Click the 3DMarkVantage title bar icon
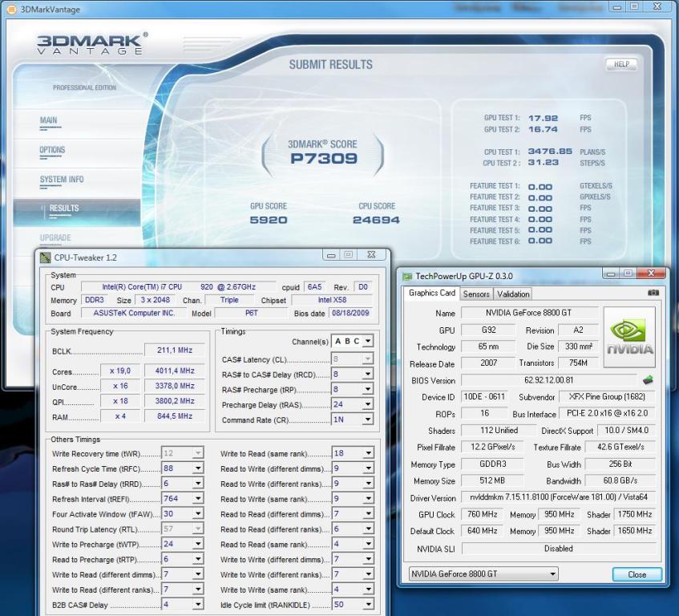This screenshot has height=616, width=679. coord(12,9)
